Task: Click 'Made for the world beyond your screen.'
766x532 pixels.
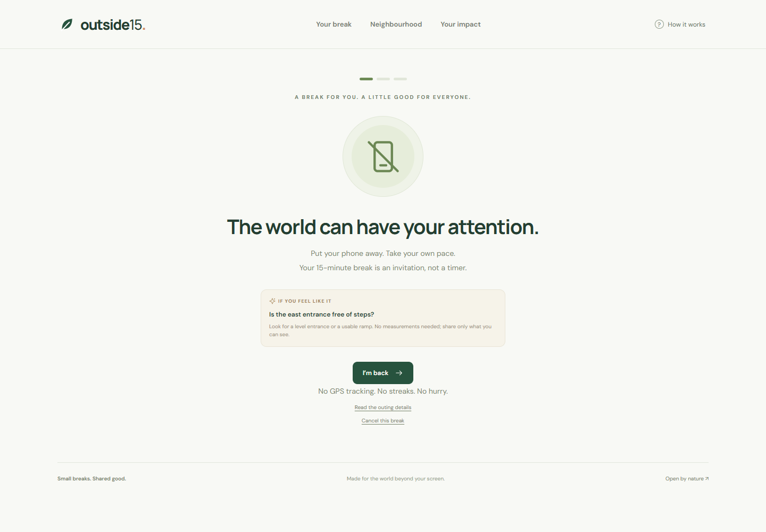Action: [x=396, y=479]
